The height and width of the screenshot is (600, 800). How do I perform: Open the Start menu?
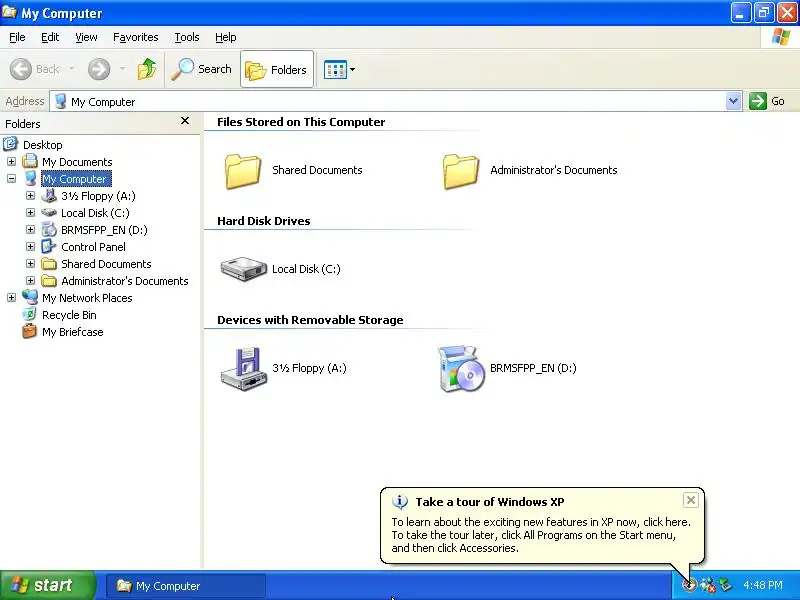tap(47, 585)
